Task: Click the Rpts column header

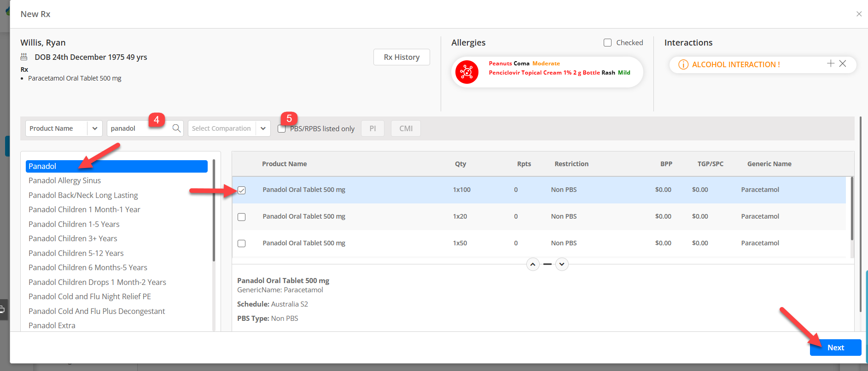Action: [524, 164]
